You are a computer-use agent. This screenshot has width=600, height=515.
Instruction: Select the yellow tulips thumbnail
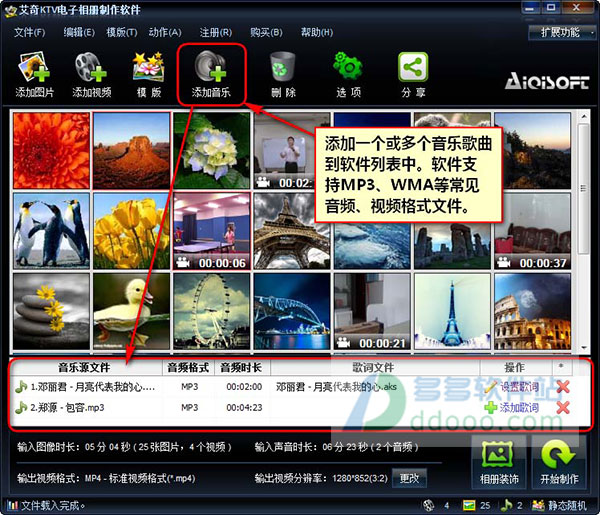pyautogui.click(x=131, y=231)
